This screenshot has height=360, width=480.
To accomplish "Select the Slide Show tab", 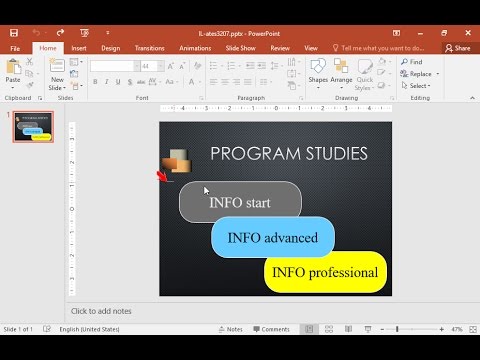I will pyautogui.click(x=240, y=48).
